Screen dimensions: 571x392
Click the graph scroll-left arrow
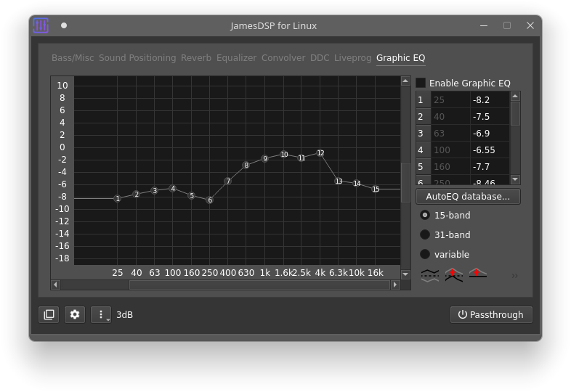55,285
